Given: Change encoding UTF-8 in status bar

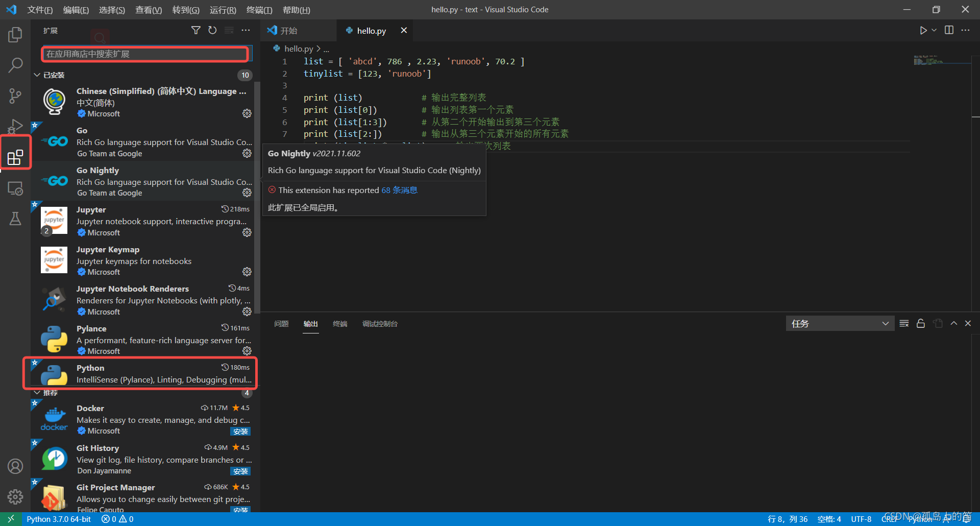Looking at the screenshot, I should click(x=861, y=519).
